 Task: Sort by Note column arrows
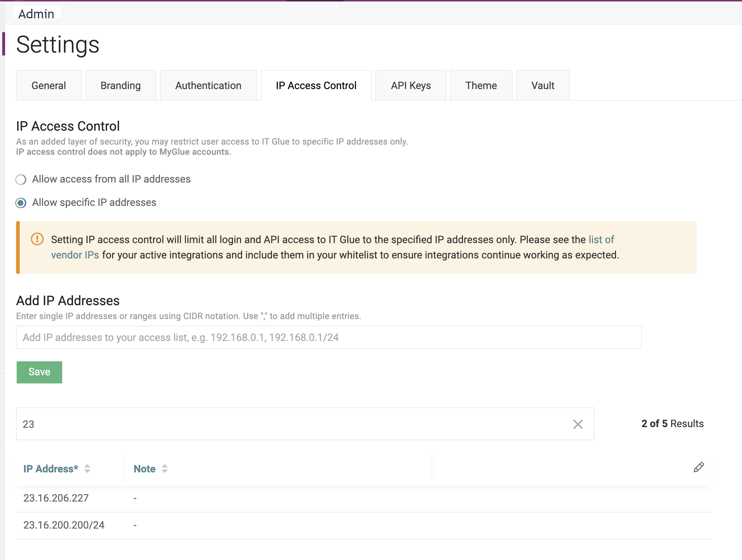tap(165, 469)
